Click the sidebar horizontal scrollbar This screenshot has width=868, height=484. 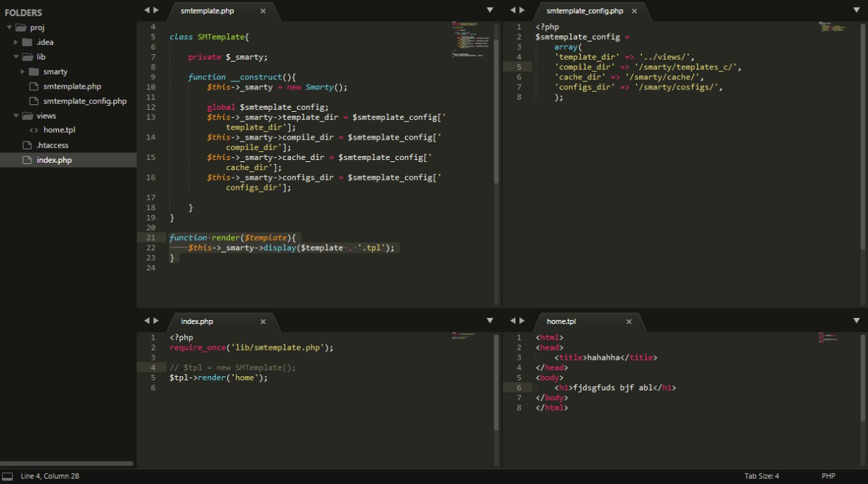pyautogui.click(x=66, y=464)
